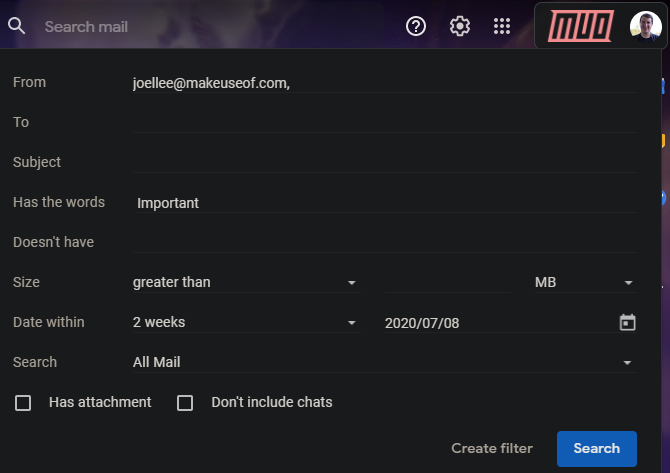Click the magnifying glass search icon
Image resolution: width=670 pixels, height=473 pixels.
point(16,26)
